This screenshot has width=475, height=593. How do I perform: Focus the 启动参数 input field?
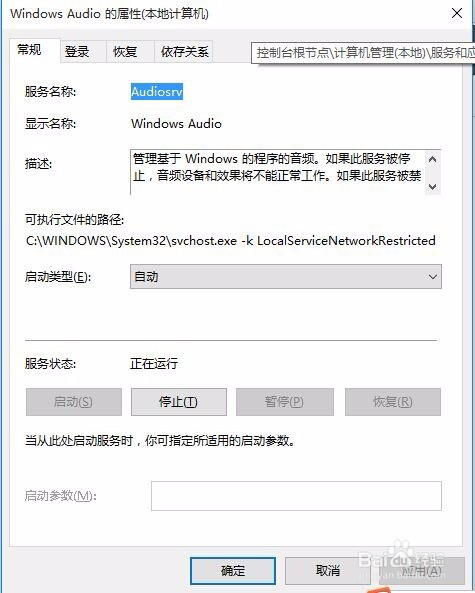pos(296,496)
